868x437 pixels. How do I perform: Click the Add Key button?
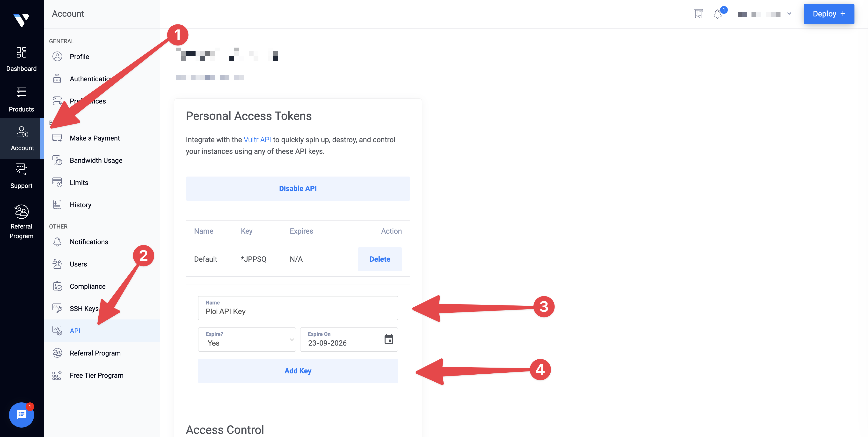[298, 370]
